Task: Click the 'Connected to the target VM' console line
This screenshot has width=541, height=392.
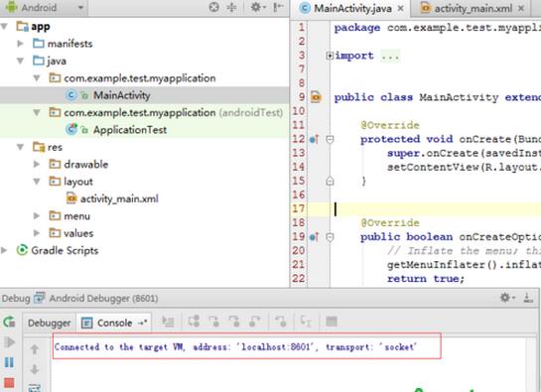Action: tap(235, 346)
